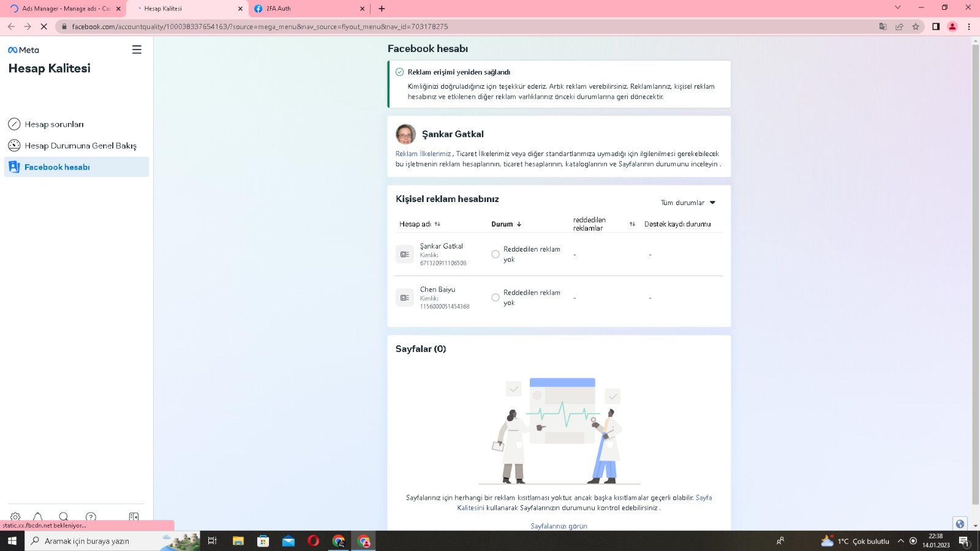Image resolution: width=980 pixels, height=551 pixels.
Task: Click the address bar URL
Action: [x=260, y=26]
